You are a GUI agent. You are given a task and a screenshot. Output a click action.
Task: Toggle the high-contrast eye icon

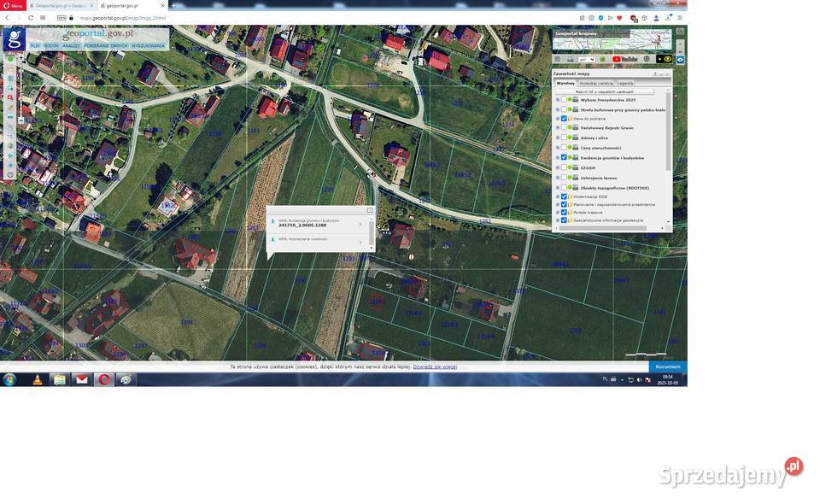[x=668, y=59]
